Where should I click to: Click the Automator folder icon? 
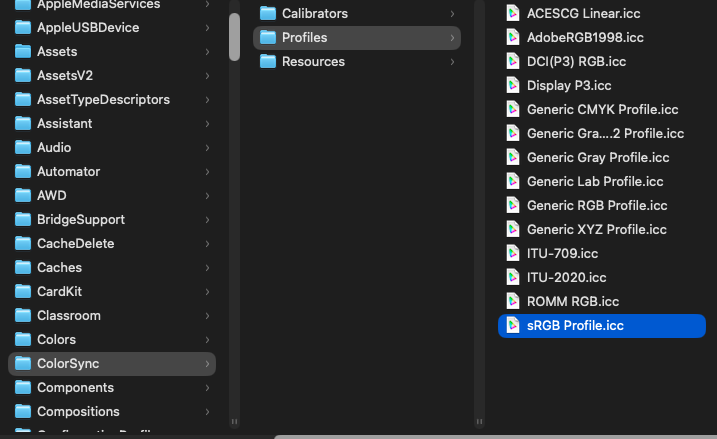pyautogui.click(x=22, y=171)
